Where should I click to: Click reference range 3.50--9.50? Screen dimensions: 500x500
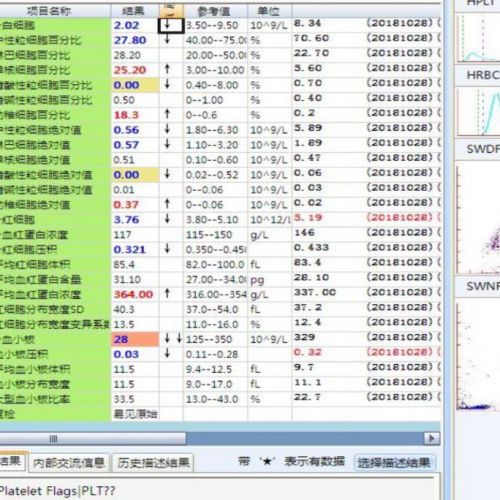(x=212, y=25)
